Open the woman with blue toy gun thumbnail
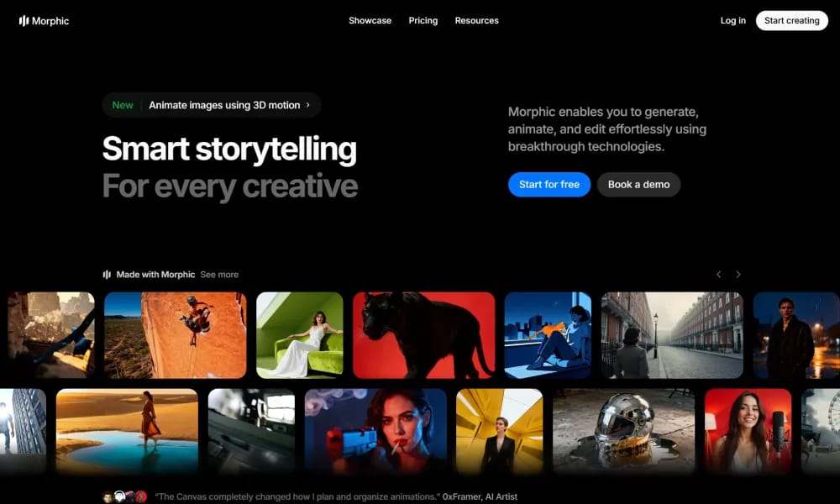Viewport: 840px width, 504px height. 375,432
